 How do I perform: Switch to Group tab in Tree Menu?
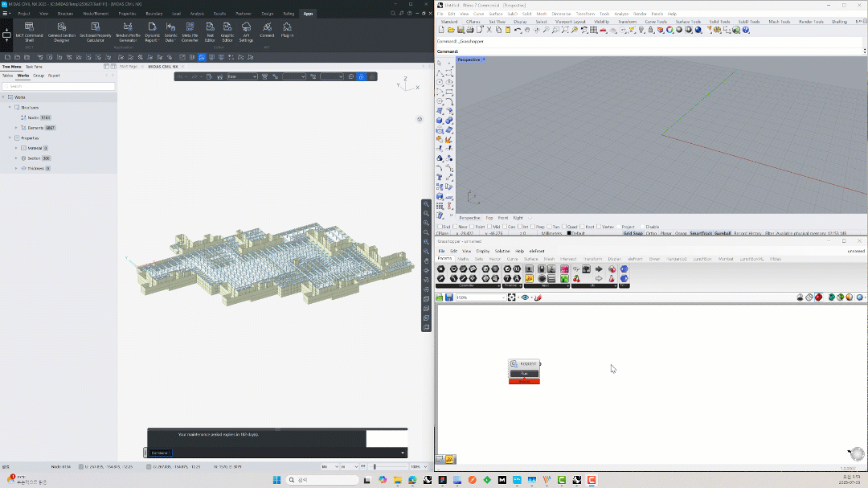pos(39,76)
